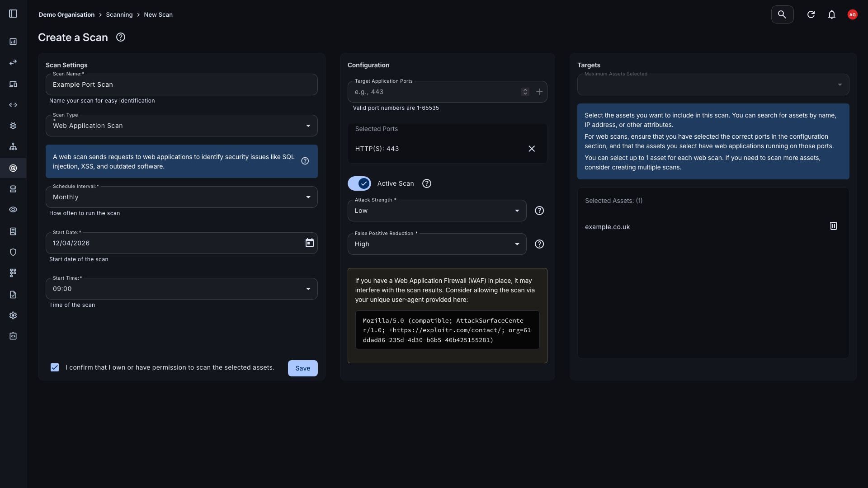Viewport: 868px width, 488px height.
Task: Go to Scanning in the breadcrumb
Action: [x=119, y=14]
